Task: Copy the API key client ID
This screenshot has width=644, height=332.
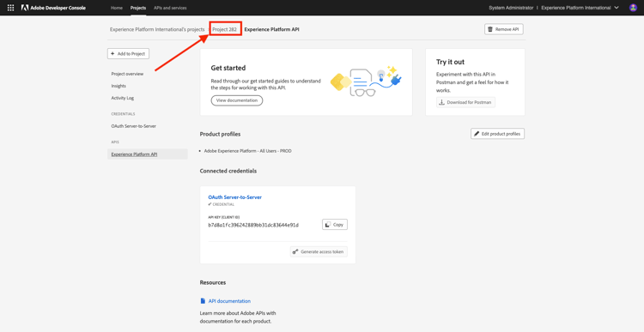Action: click(335, 225)
